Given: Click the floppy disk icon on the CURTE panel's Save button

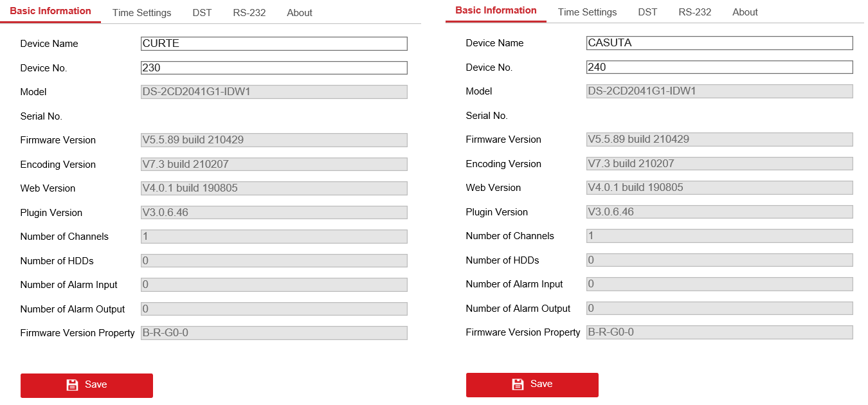Looking at the screenshot, I should point(72,385).
